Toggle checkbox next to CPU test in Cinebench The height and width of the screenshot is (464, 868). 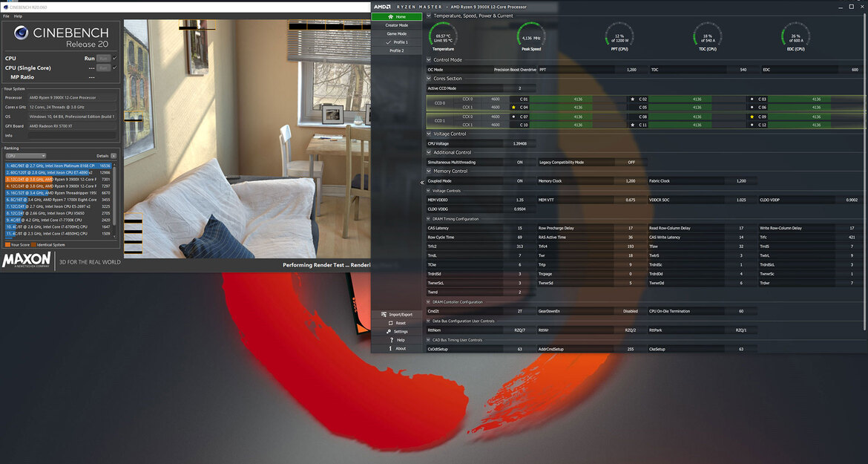pyautogui.click(x=114, y=58)
